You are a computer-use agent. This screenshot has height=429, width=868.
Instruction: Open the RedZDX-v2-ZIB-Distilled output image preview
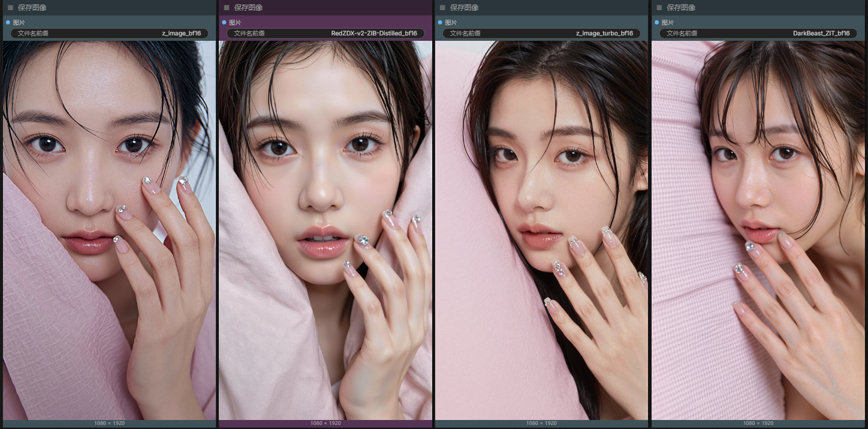(325, 230)
